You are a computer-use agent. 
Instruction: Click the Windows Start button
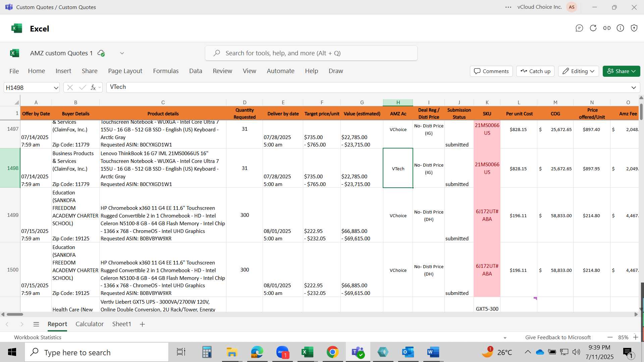12,352
